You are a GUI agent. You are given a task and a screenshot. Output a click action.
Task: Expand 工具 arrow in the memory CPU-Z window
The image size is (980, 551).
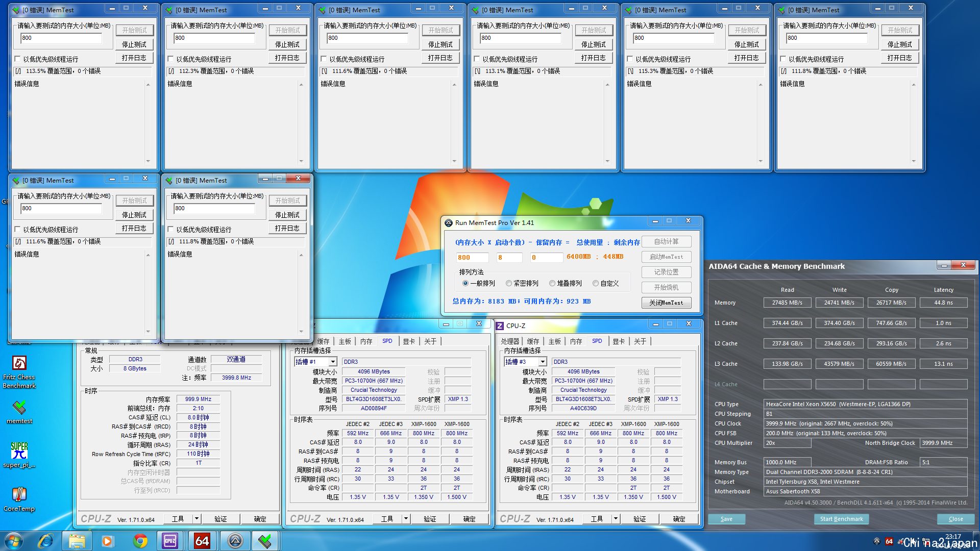tap(197, 519)
